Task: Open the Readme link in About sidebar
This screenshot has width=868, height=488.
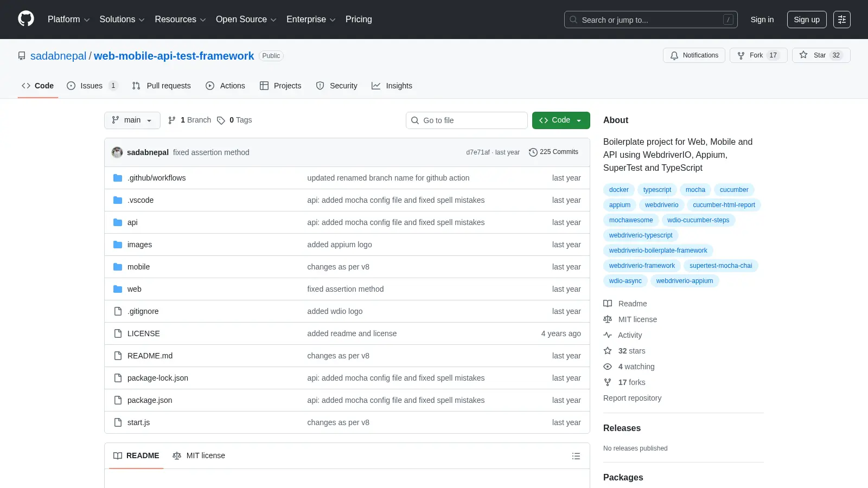Action: click(625, 304)
